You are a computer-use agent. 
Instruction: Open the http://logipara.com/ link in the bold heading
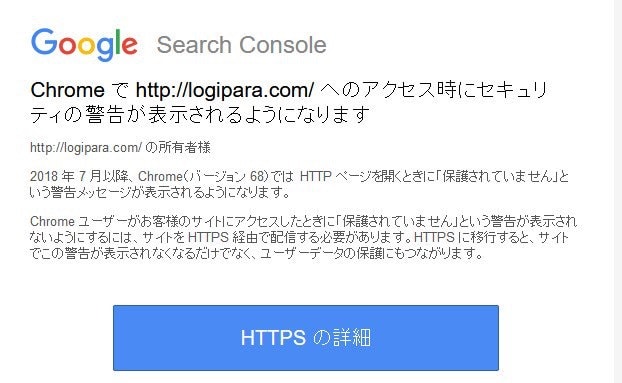tap(225, 90)
